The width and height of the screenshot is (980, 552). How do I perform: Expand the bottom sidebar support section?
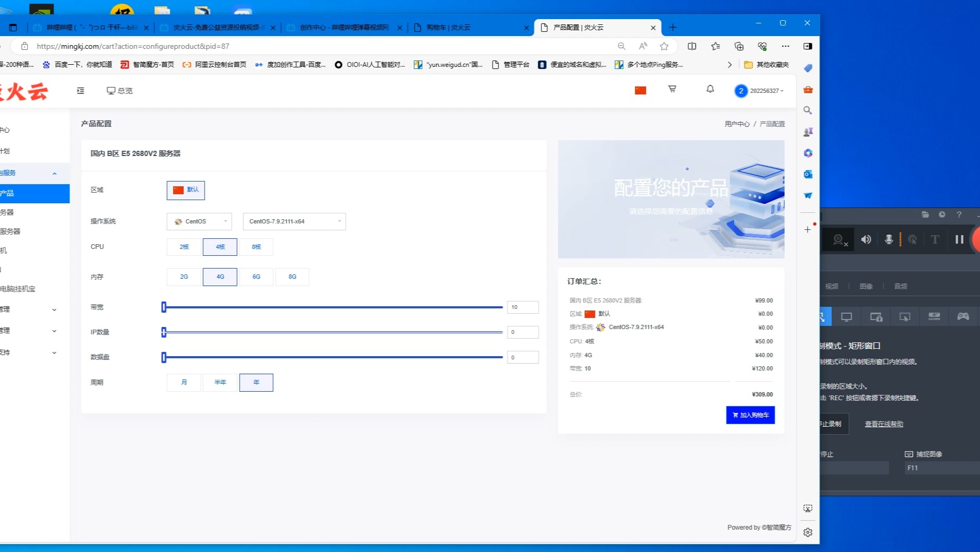tap(55, 353)
